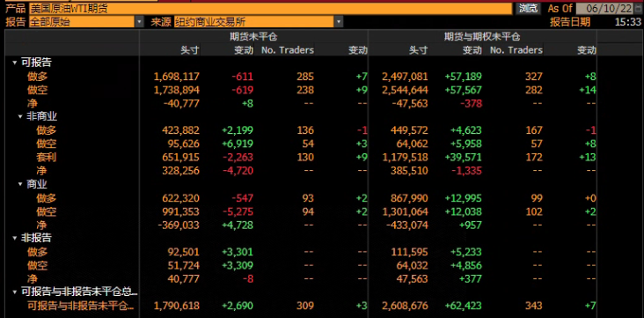Click the 美国原油WTI期货 product field

(x=271, y=8)
